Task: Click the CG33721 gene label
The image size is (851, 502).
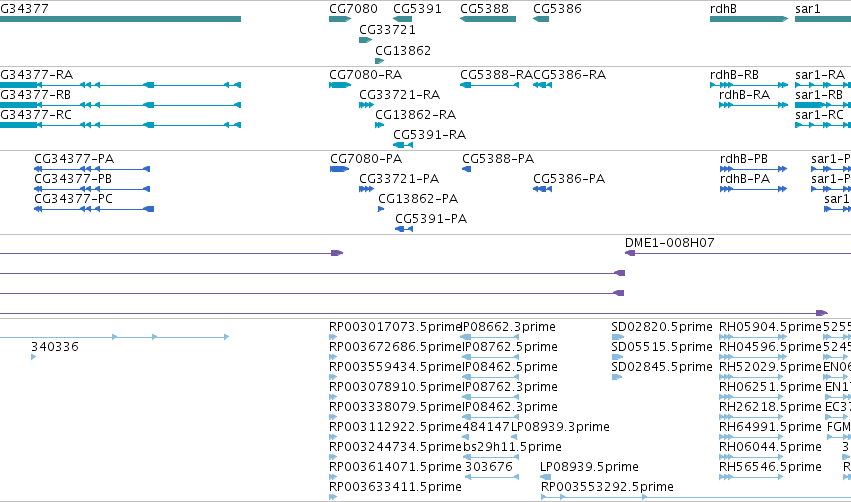Action: [x=387, y=29]
